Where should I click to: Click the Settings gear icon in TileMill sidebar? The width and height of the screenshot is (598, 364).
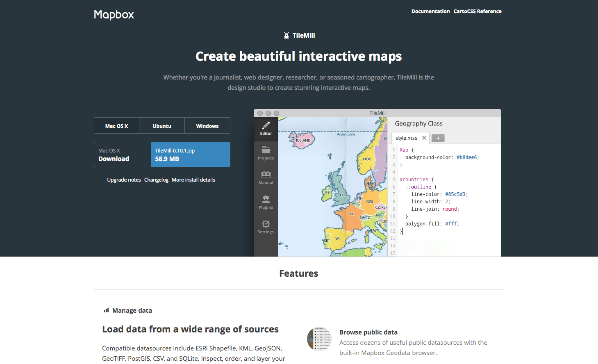(266, 224)
